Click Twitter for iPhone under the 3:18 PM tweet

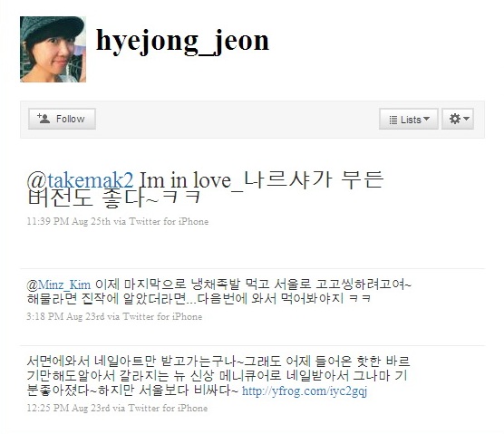pos(162,316)
